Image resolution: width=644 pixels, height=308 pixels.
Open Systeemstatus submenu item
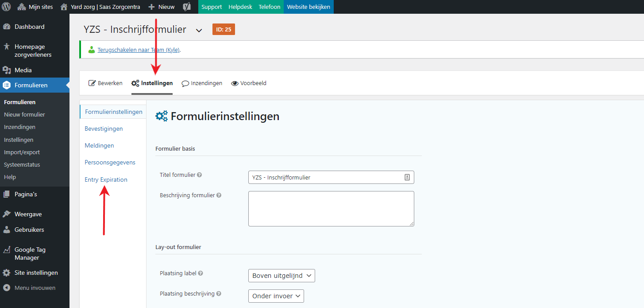coord(22,164)
